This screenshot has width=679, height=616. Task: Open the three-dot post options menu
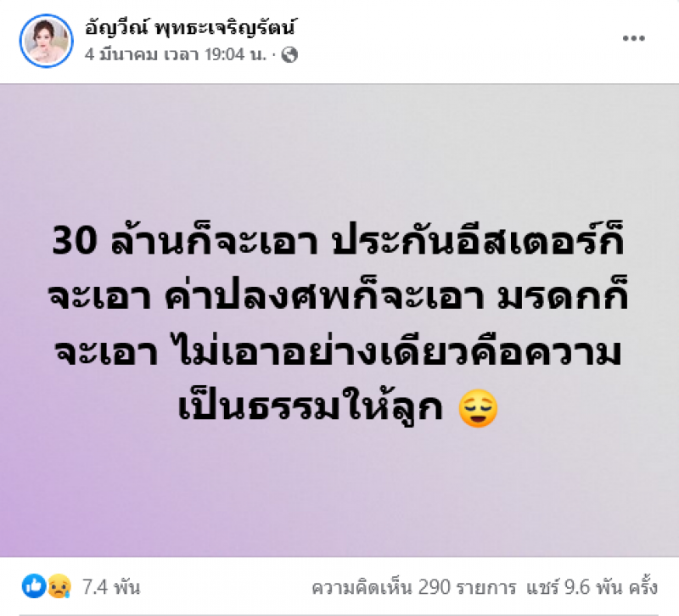tap(633, 38)
